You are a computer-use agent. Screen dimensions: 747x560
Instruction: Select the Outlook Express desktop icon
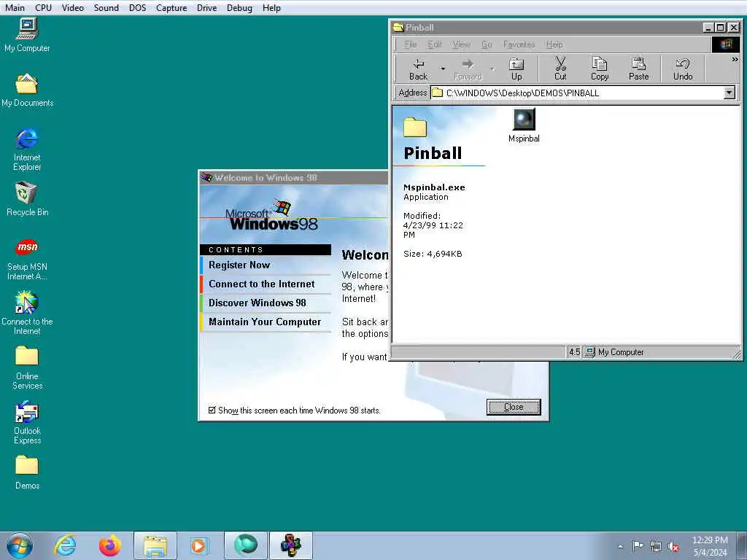pyautogui.click(x=27, y=422)
